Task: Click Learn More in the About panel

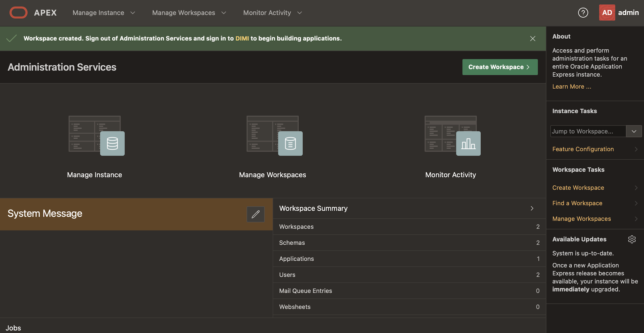Action: 571,86
